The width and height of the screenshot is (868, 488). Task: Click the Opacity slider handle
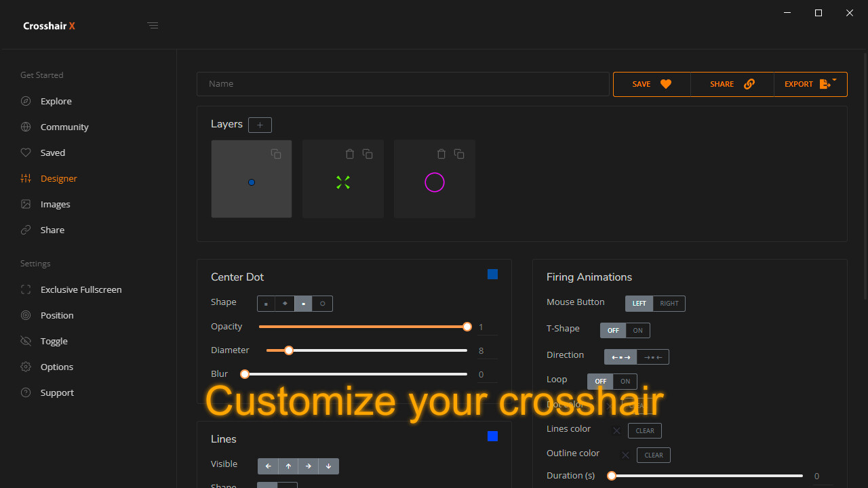point(467,327)
